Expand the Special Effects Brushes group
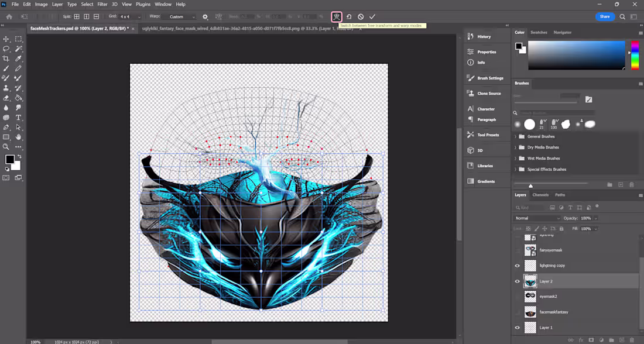 tap(516, 169)
